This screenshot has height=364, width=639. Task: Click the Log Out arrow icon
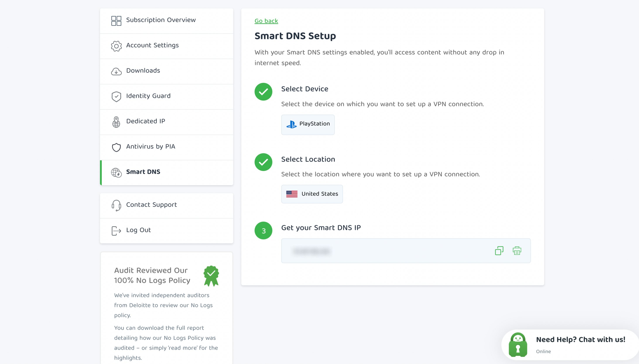pos(116,231)
